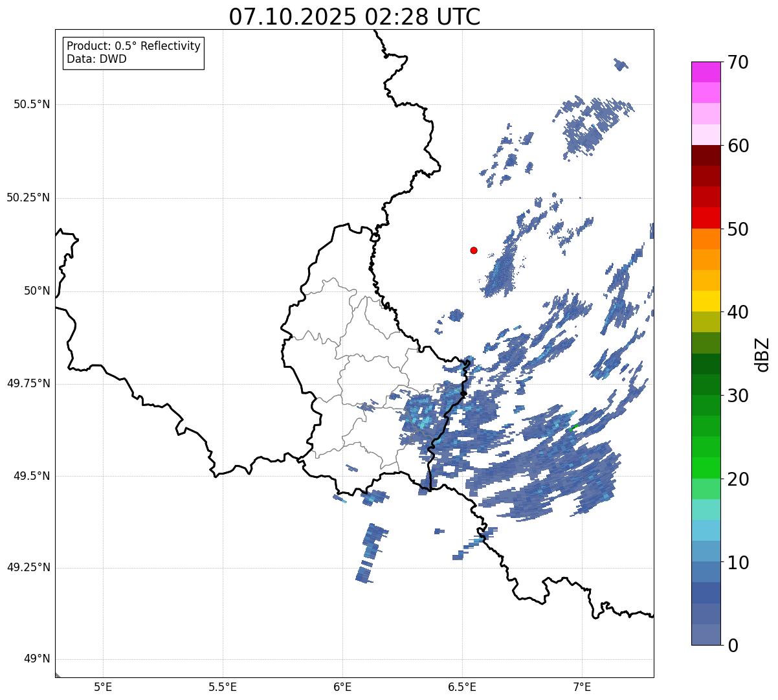778x700 pixels.
Task: Pick the magenta top swatch of the colorbar
Action: click(706, 72)
